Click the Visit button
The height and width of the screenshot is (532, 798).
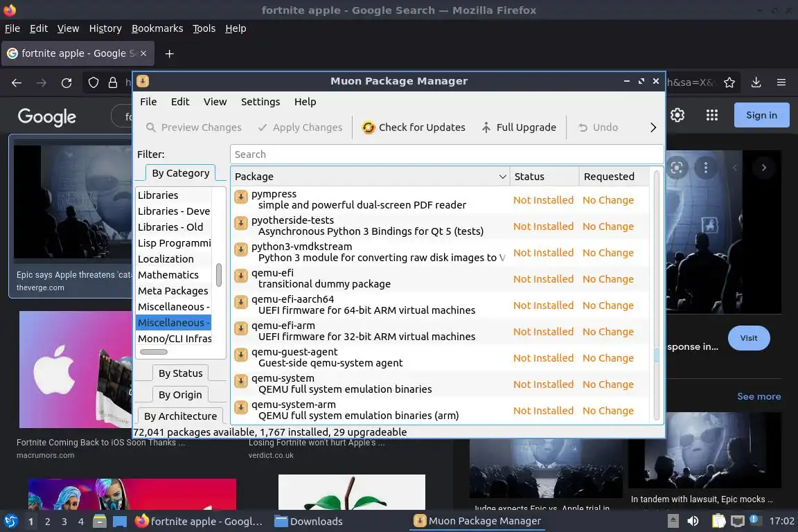click(x=749, y=338)
